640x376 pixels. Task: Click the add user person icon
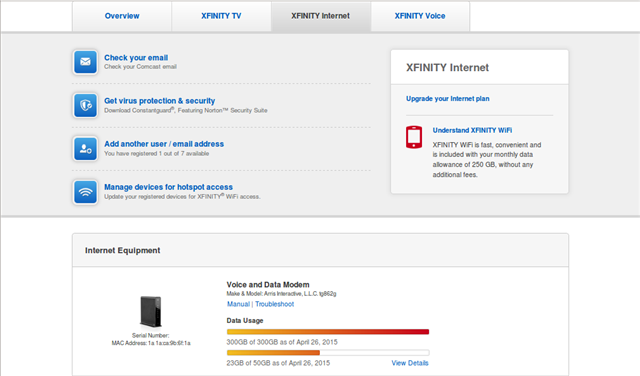(85, 149)
